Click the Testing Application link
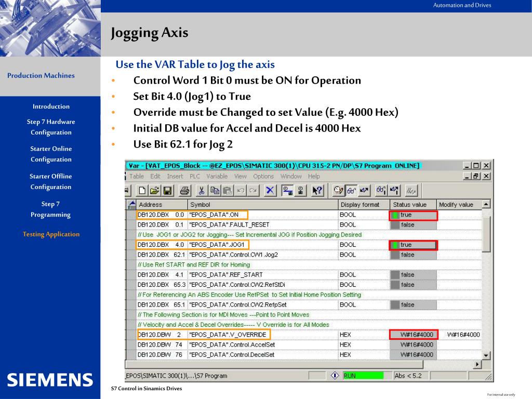This screenshot has width=532, height=399. pyautogui.click(x=51, y=234)
